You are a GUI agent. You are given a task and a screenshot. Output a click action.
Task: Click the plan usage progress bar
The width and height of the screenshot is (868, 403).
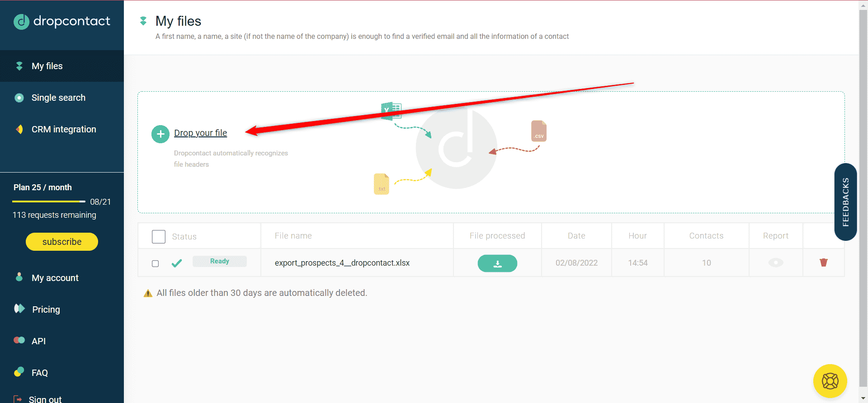coord(49,201)
